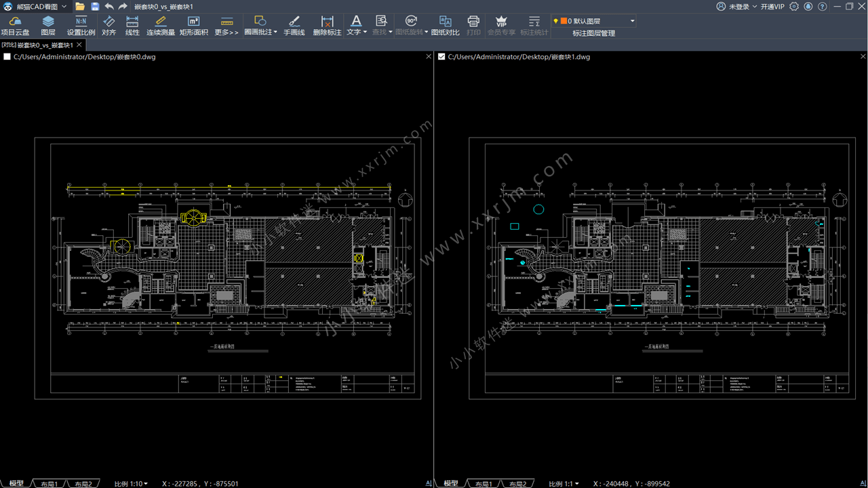Click the 更多>> more tools button
The height and width of the screenshot is (488, 868).
pyautogui.click(x=226, y=26)
